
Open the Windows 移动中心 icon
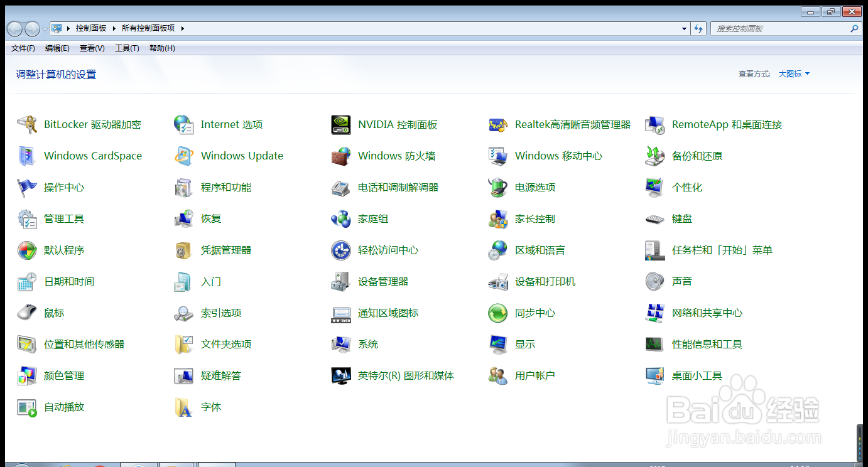(498, 156)
